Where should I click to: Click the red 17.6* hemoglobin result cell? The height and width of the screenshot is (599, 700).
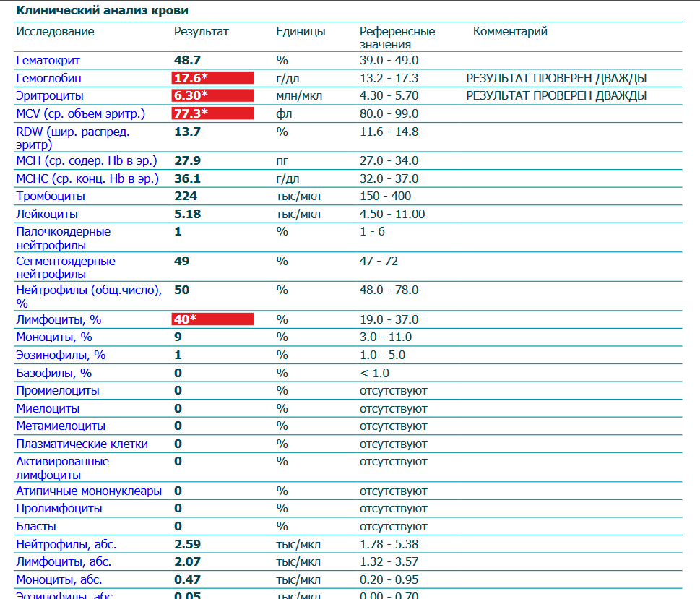point(212,78)
